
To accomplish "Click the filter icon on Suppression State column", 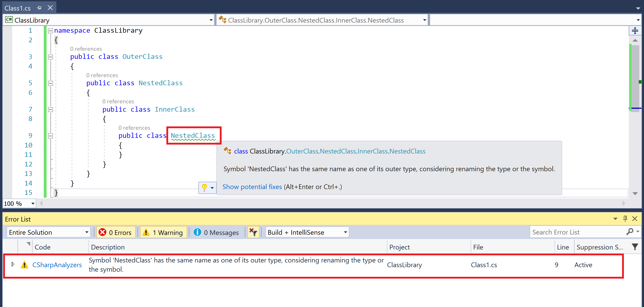I will click(635, 247).
